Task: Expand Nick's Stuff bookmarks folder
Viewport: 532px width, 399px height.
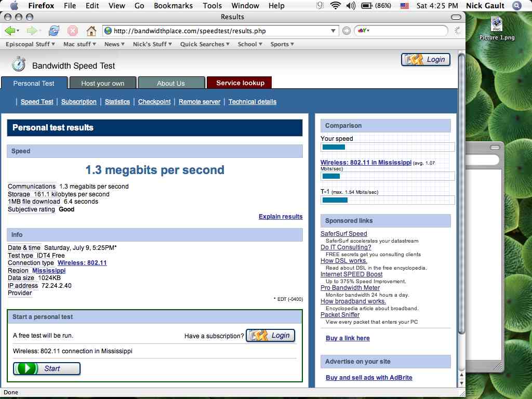Action: (152, 44)
